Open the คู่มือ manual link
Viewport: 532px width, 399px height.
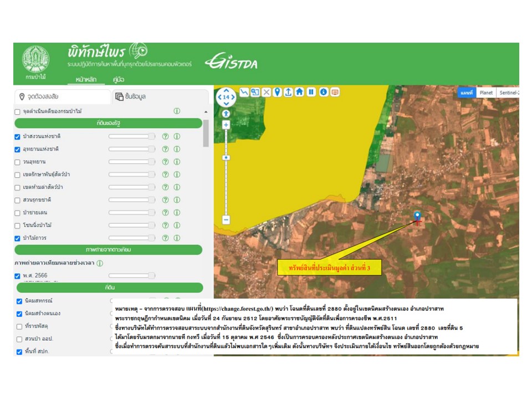(118, 79)
